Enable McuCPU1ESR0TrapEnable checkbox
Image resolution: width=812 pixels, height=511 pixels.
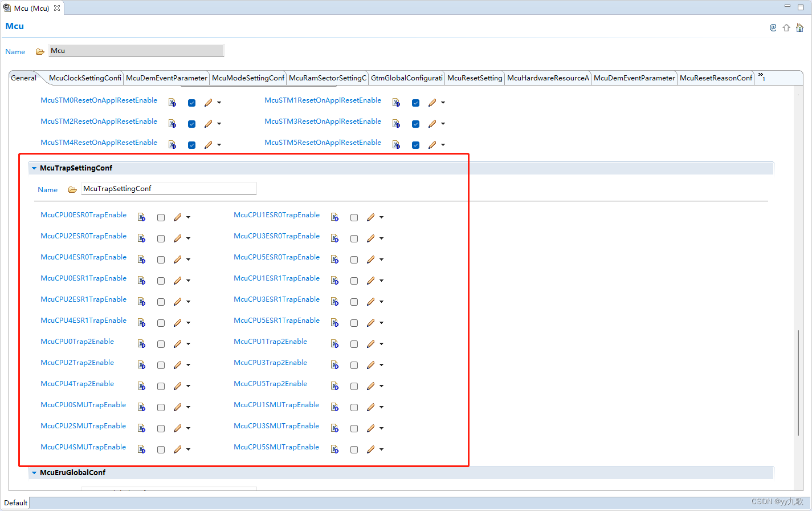click(354, 217)
